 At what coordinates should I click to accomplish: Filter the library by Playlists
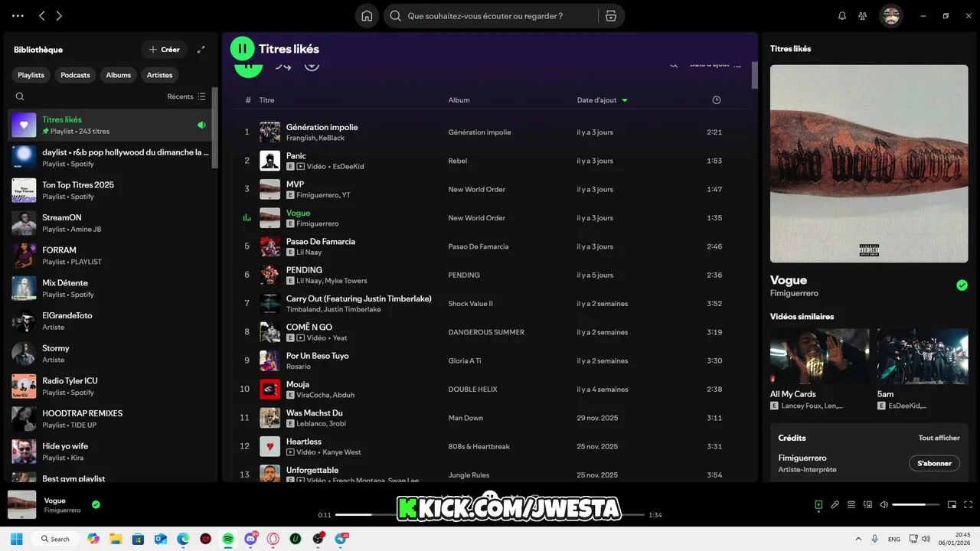point(31,75)
